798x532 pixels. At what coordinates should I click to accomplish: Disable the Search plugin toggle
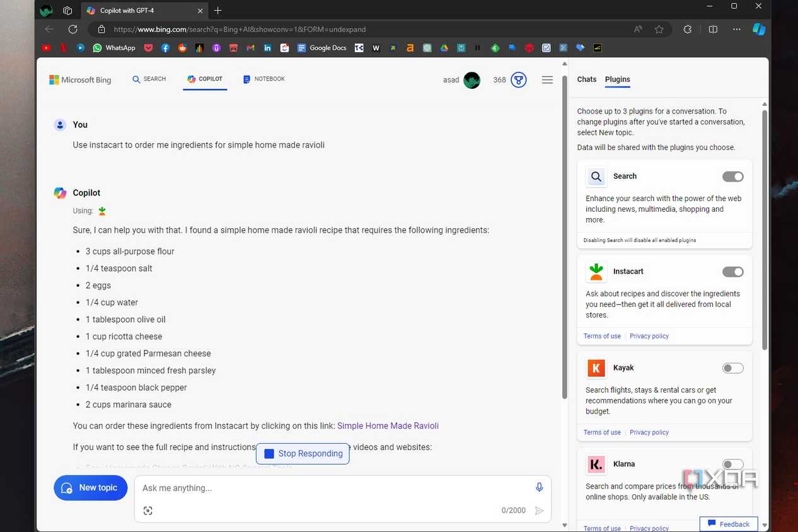(733, 176)
